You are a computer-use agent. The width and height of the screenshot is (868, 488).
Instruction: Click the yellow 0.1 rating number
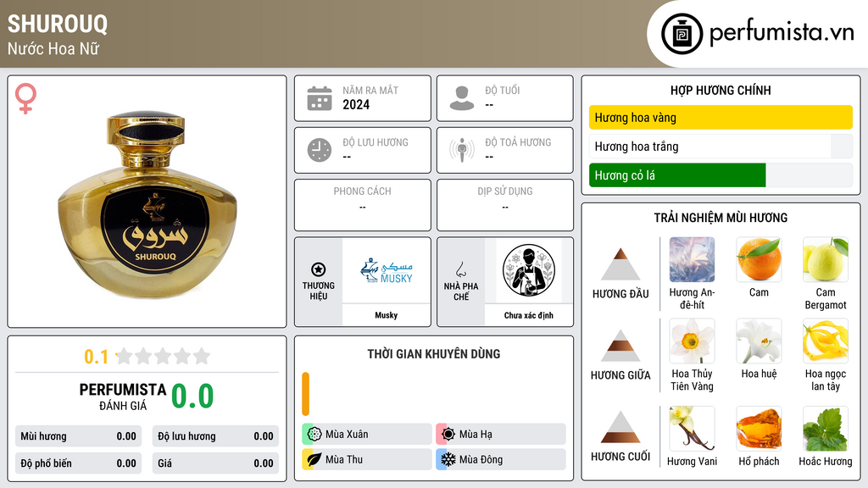pos(97,357)
